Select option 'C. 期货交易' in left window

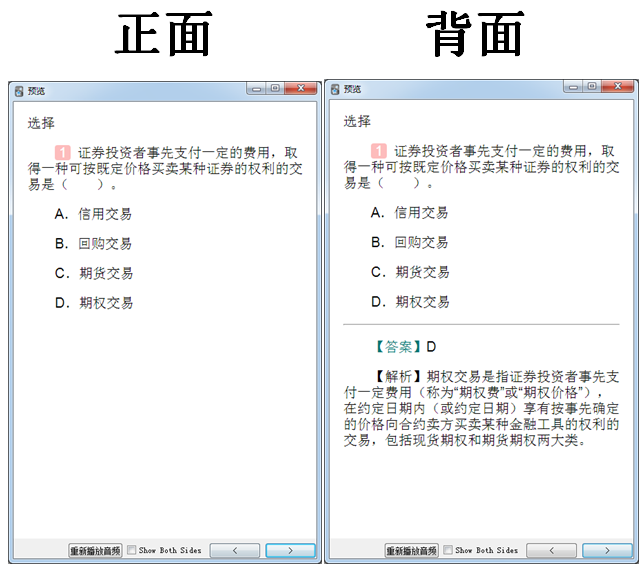[94, 273]
